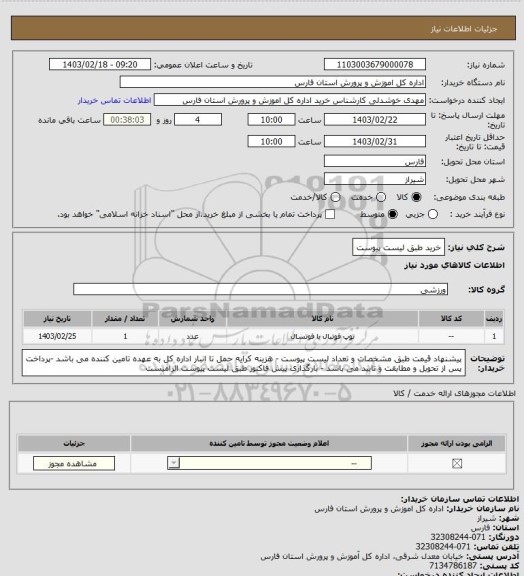Choose the جزیی purchase process option
The width and height of the screenshot is (524, 576).
[433, 214]
